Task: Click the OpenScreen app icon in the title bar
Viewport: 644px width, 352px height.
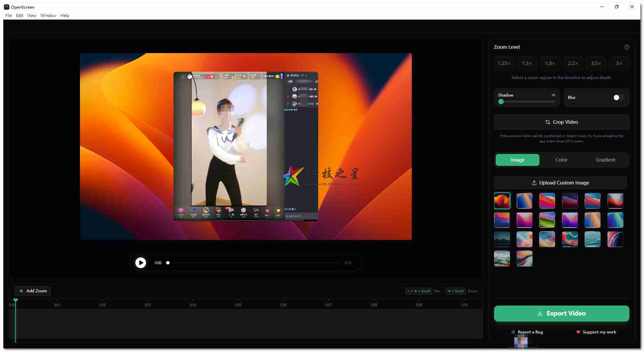Action: click(6, 7)
